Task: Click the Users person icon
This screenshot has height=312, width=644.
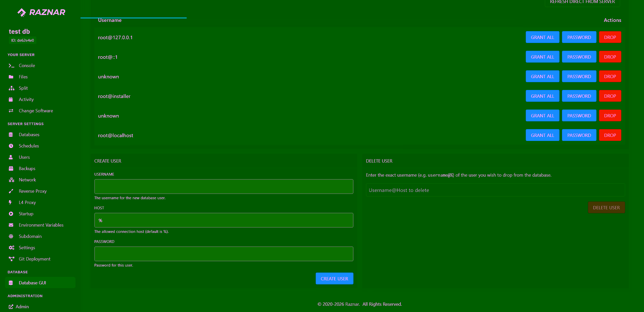Action: [11, 157]
